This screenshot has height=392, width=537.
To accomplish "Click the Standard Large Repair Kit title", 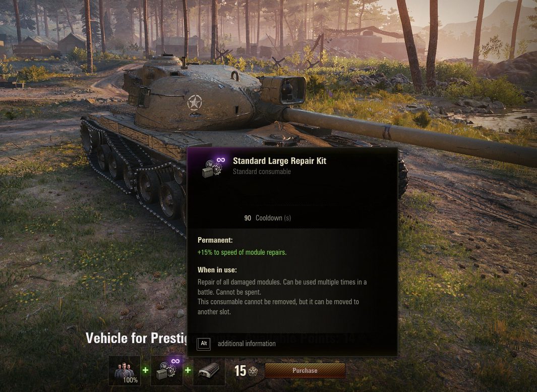I will (279, 161).
